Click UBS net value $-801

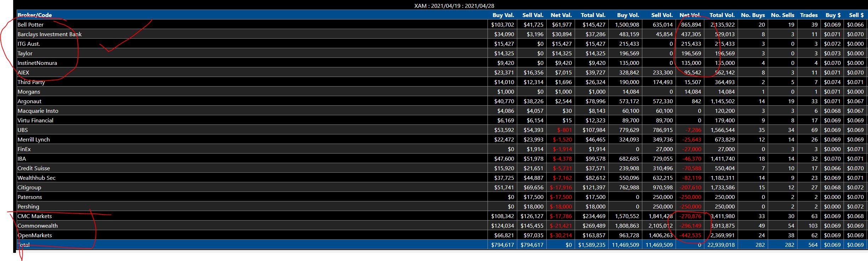[564, 130]
